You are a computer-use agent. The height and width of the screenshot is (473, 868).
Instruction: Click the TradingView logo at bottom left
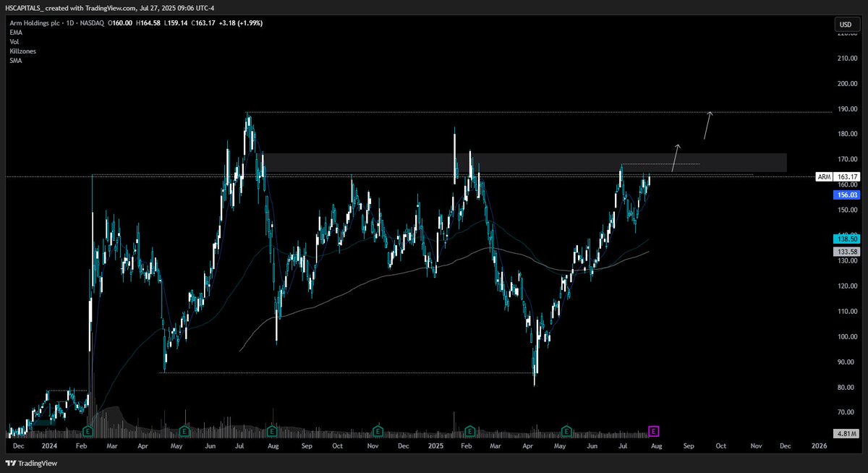[33, 464]
